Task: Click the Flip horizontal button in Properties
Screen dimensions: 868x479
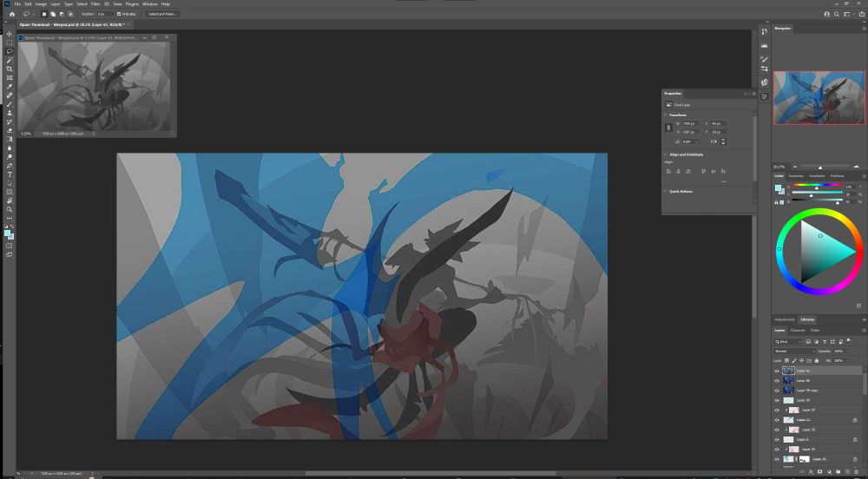Action: tap(713, 141)
